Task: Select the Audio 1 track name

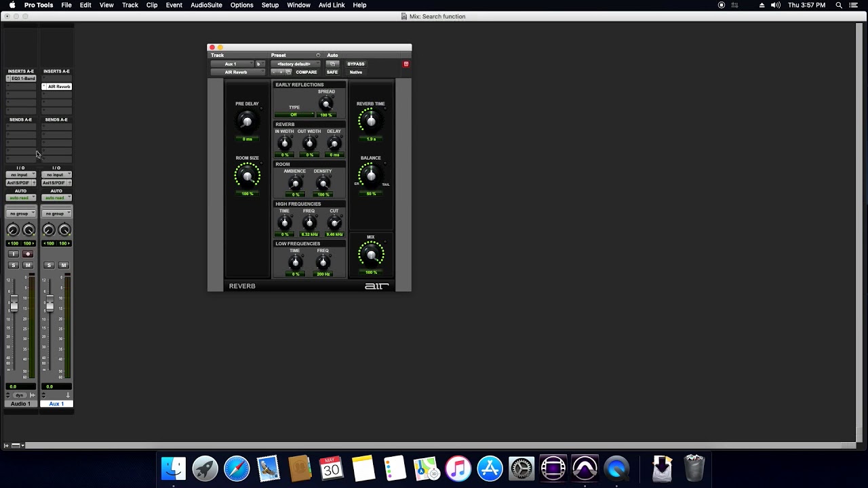Action: pyautogui.click(x=20, y=403)
